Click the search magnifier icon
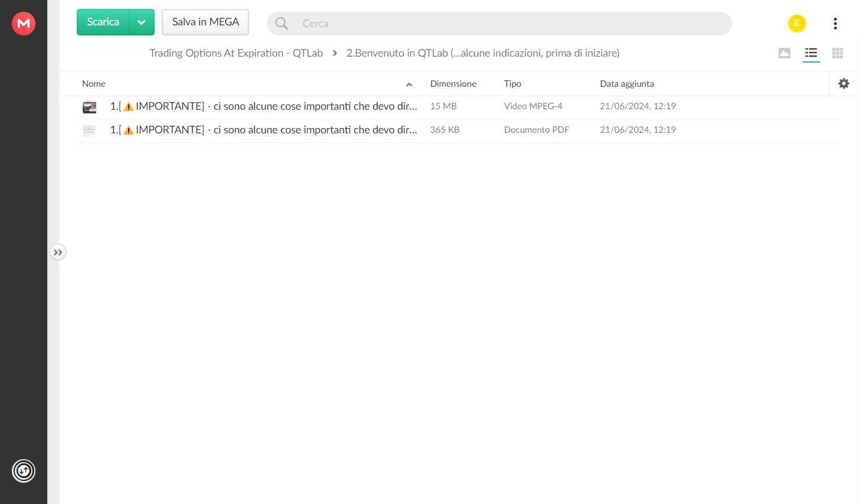The width and height of the screenshot is (859, 504). tap(282, 24)
